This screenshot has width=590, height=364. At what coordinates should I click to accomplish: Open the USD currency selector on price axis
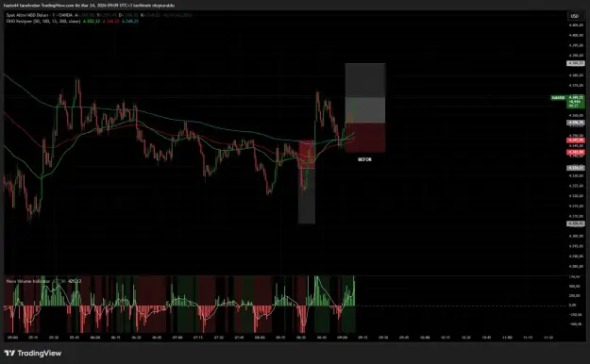pyautogui.click(x=575, y=16)
